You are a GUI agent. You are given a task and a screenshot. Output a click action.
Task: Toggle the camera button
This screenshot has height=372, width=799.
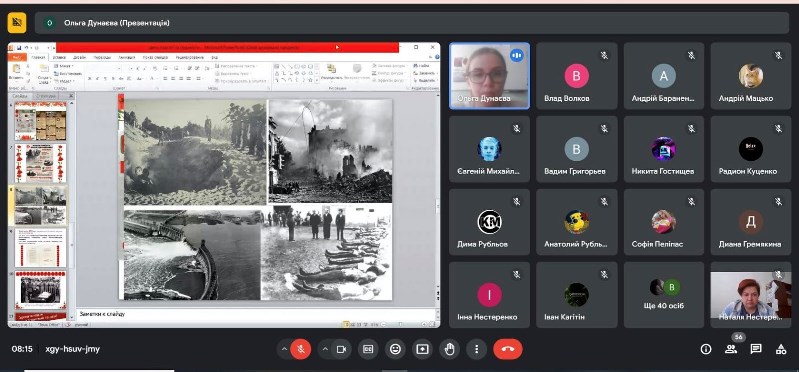pyautogui.click(x=341, y=349)
